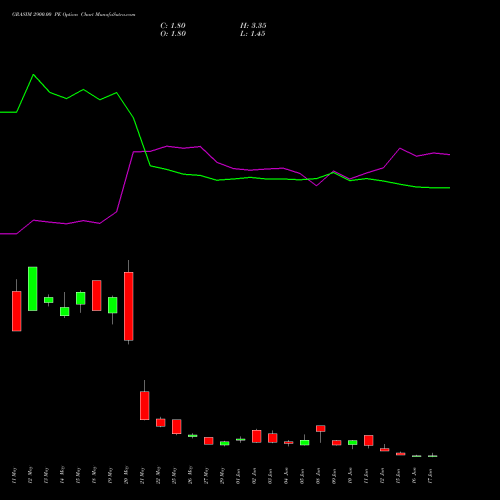Screen dimensions: 500x500
Task: Click the green candle on 19 May
Action: point(113,305)
